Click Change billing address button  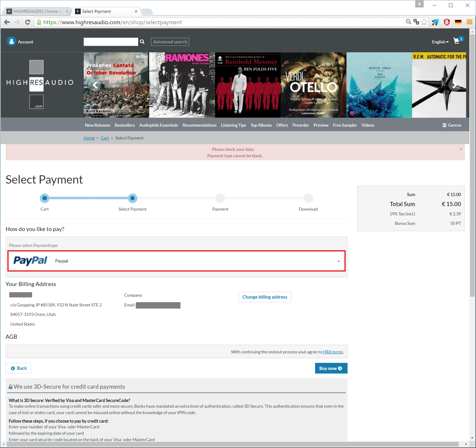(264, 297)
